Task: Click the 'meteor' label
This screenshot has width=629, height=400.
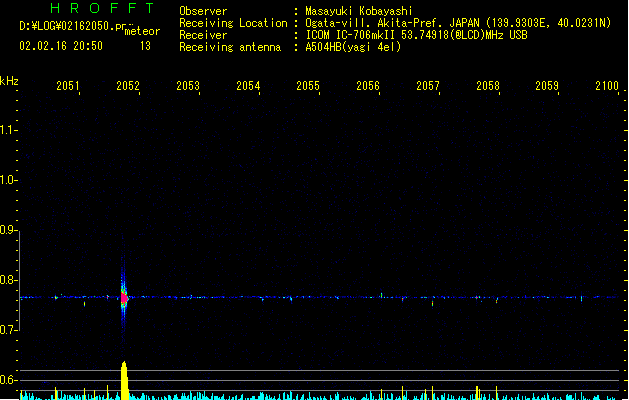Action: [x=142, y=31]
